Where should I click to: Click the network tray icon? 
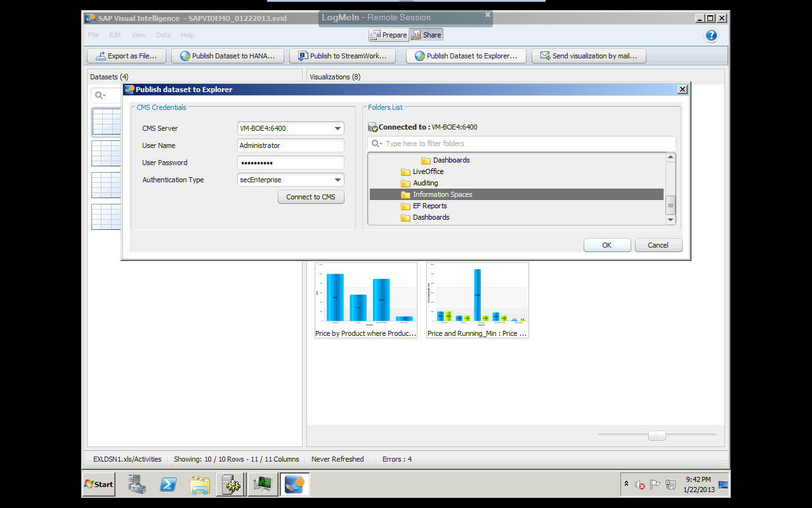(671, 485)
